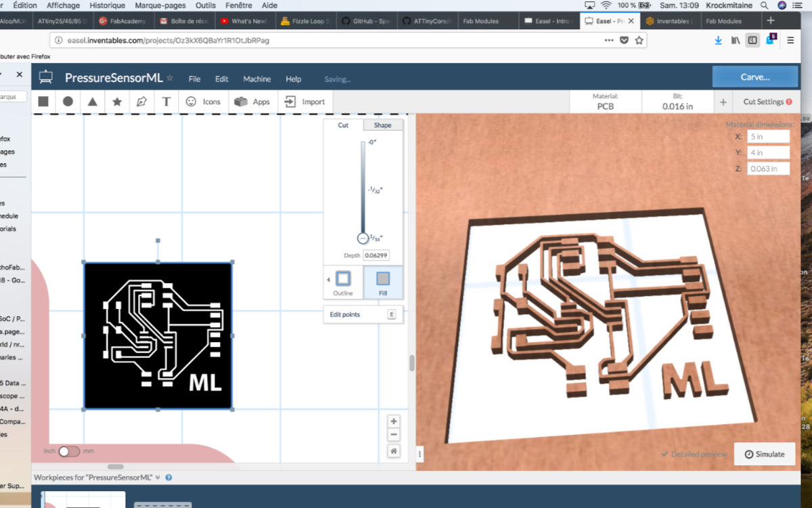Select the Star shape tool

pos(117,102)
